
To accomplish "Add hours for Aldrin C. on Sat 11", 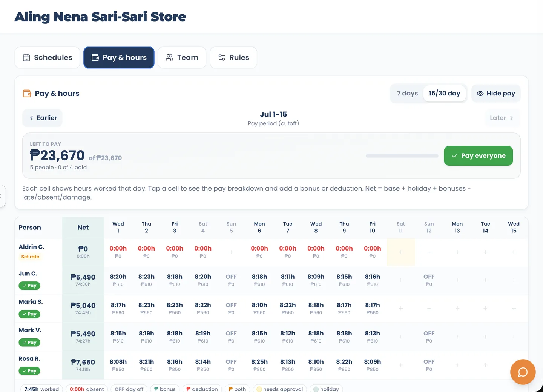I will coord(401,252).
